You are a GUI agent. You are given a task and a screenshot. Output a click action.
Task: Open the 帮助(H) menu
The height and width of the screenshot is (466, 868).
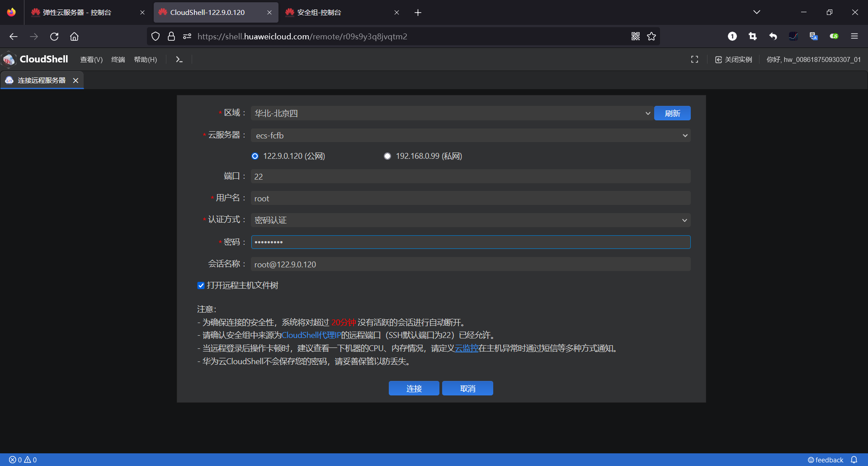[x=145, y=59]
